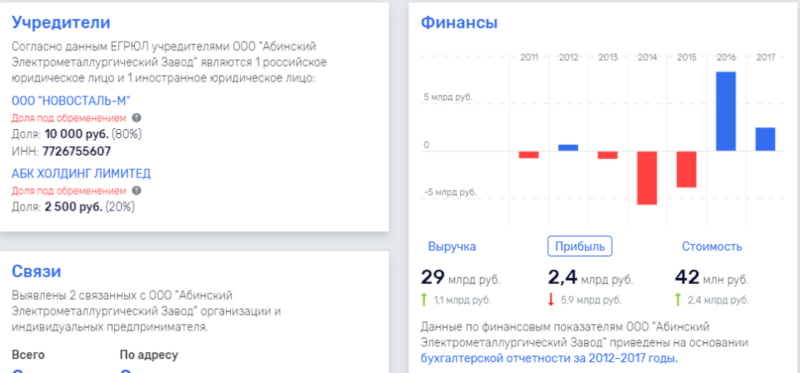The height and width of the screenshot is (373, 800).
Task: Click the green up arrow 1,1 млрд change
Action: pos(423,300)
